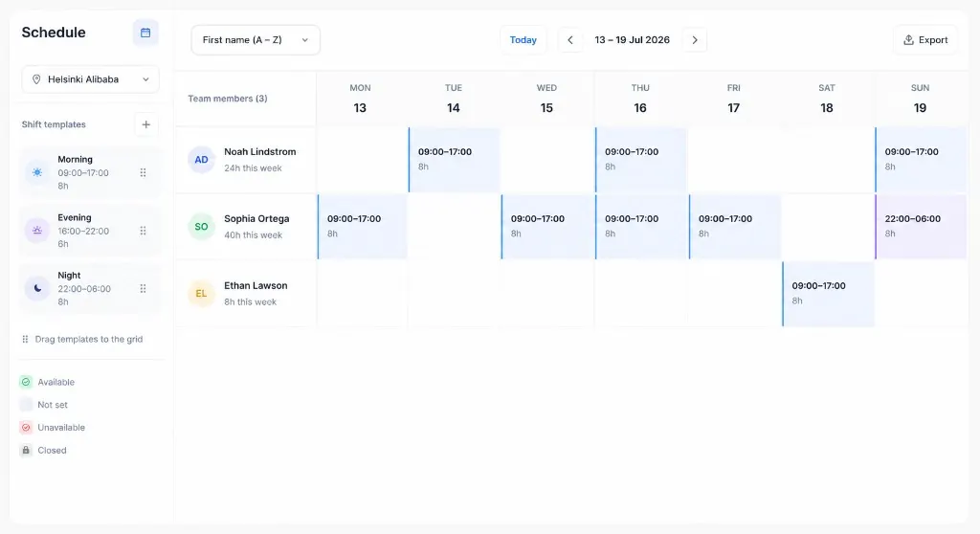Screen dimensions: 980x534
Task: Export the schedule
Action: click(x=925, y=40)
